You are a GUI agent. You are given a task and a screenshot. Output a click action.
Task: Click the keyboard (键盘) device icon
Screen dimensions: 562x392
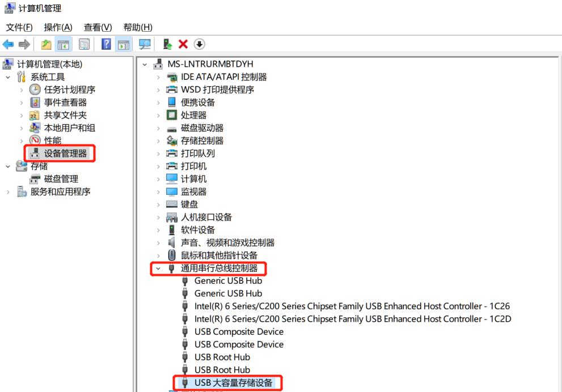point(172,204)
